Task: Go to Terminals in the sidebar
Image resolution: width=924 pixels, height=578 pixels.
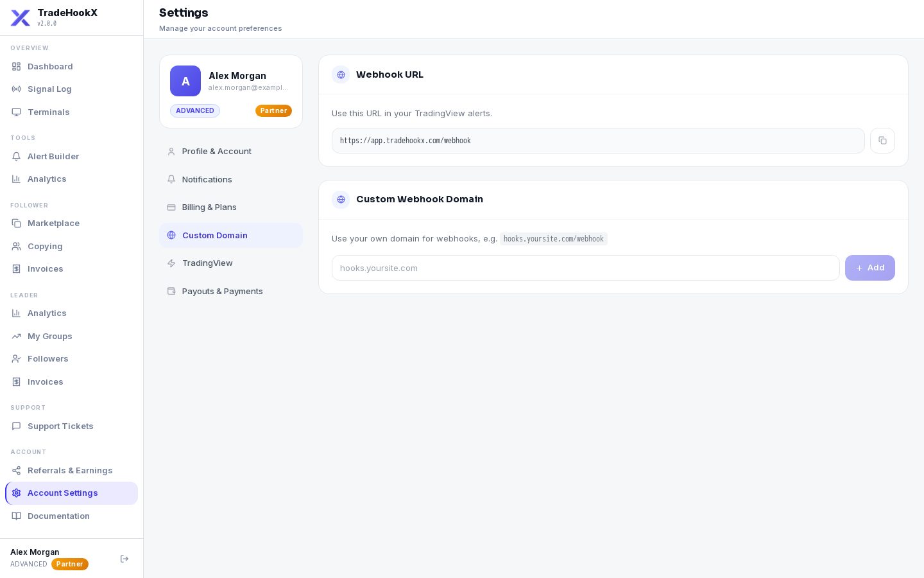Action: tap(71, 112)
